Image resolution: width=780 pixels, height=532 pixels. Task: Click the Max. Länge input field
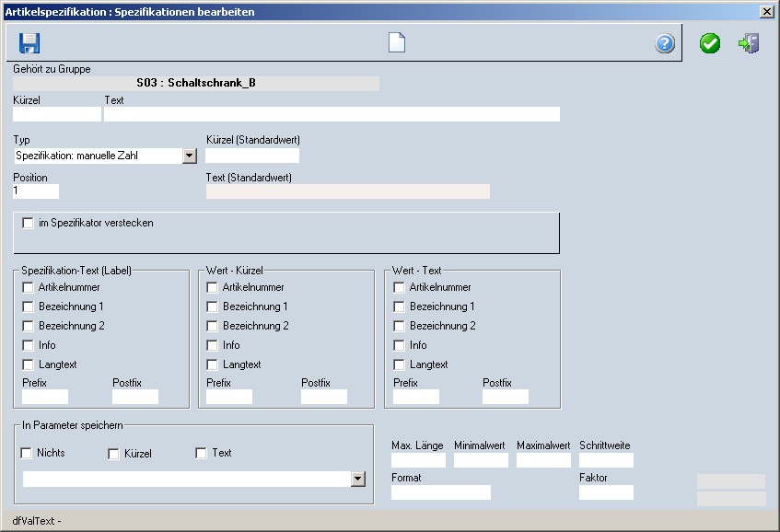click(x=418, y=460)
